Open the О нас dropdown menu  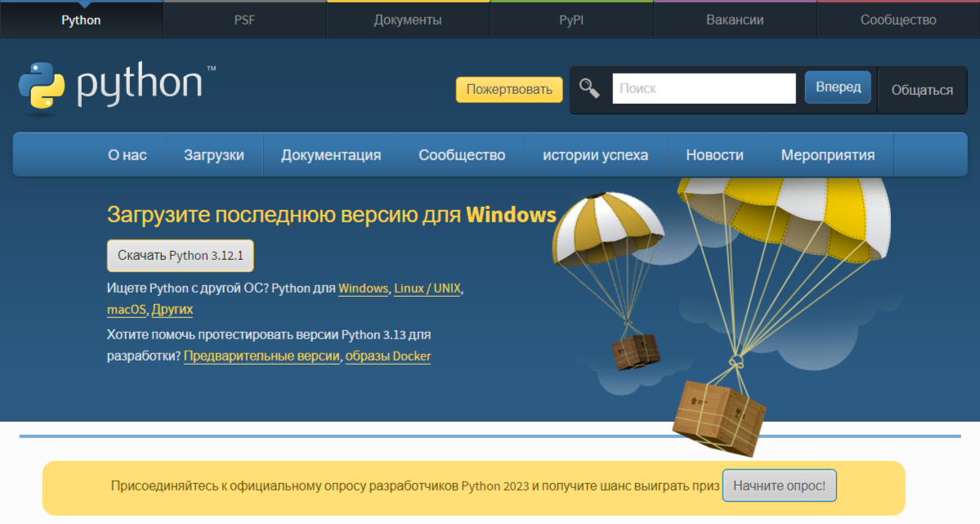127,154
